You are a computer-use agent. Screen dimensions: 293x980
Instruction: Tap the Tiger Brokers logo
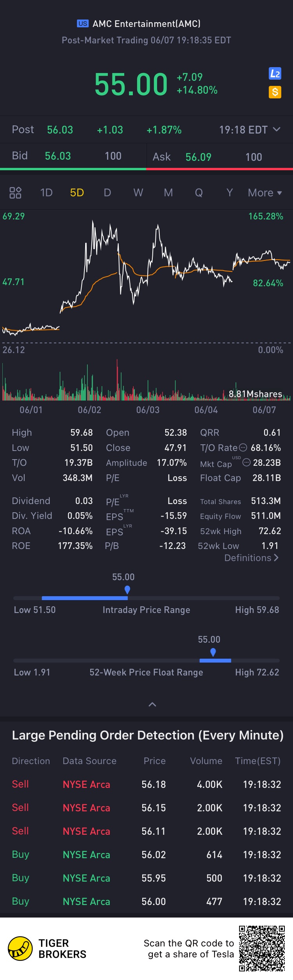click(20, 948)
